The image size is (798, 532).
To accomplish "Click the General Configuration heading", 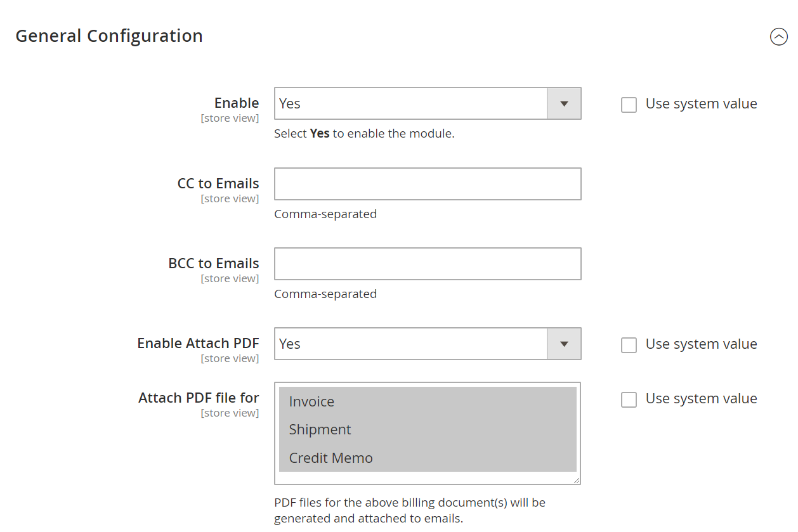I will pos(109,36).
